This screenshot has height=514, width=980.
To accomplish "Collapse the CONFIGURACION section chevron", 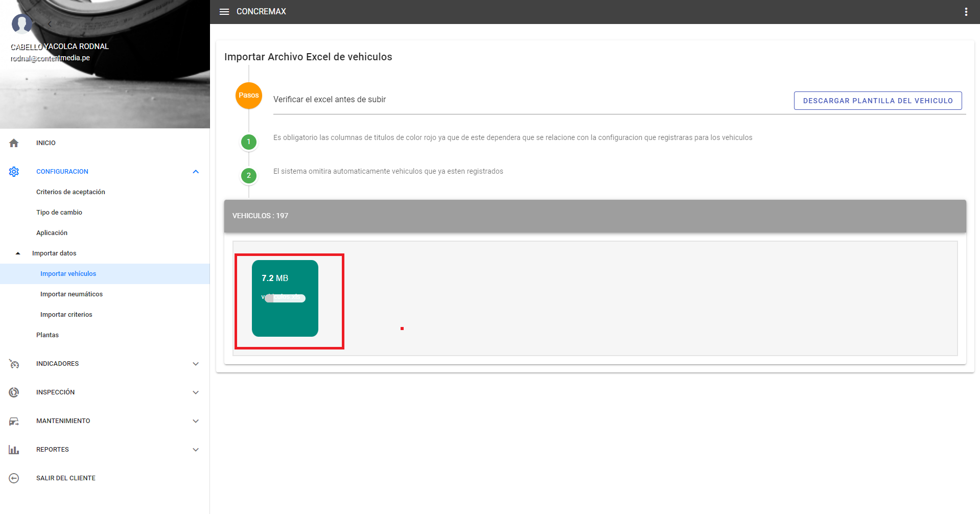I will [x=196, y=172].
